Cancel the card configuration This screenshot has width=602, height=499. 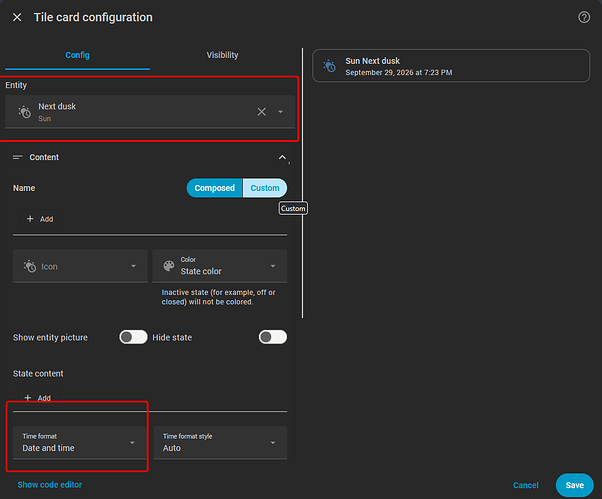(526, 485)
